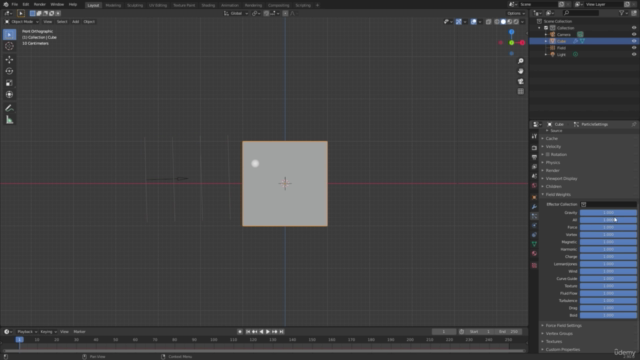The width and height of the screenshot is (640, 360).
Task: Open the Physics properties tab icon
Action: click(534, 225)
